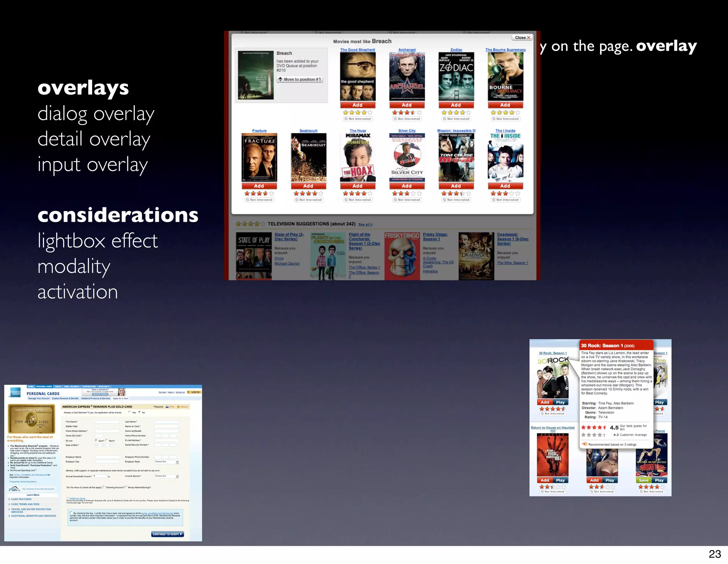728x564 pixels.
Task: Open the Zodiac title link
Action: (456, 50)
